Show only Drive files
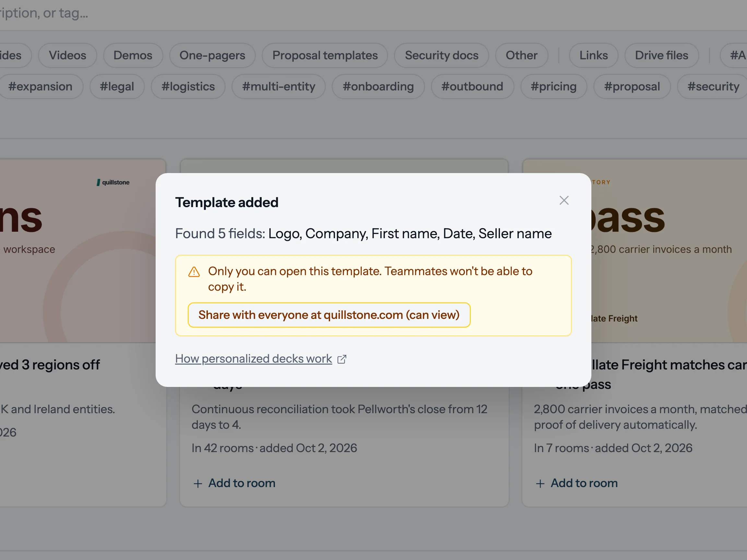This screenshot has height=560, width=747. point(661,55)
